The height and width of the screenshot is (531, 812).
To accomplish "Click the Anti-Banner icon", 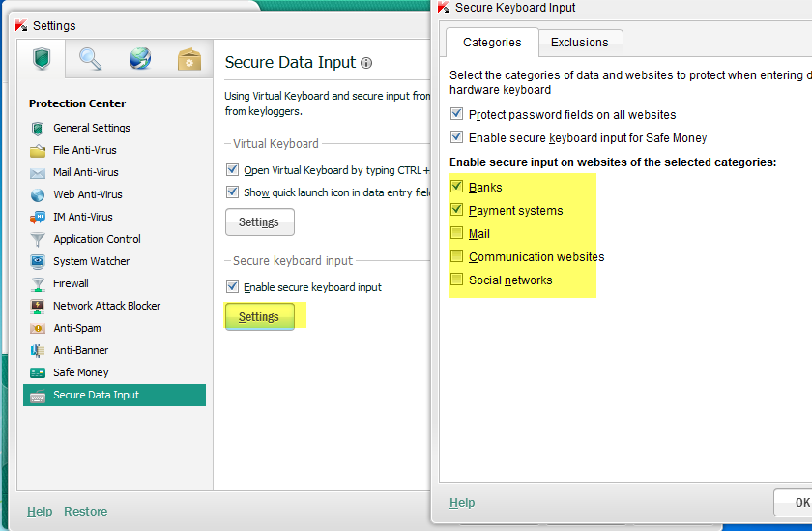I will 38,351.
